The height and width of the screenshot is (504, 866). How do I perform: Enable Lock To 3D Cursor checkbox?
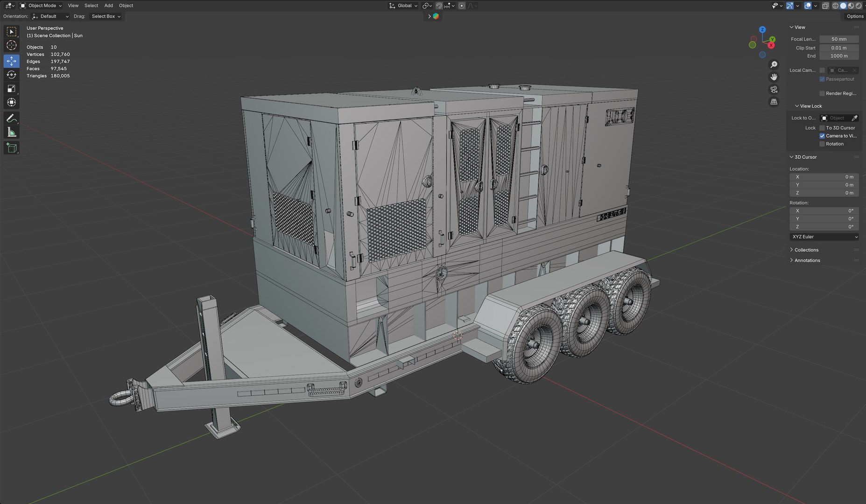point(822,128)
